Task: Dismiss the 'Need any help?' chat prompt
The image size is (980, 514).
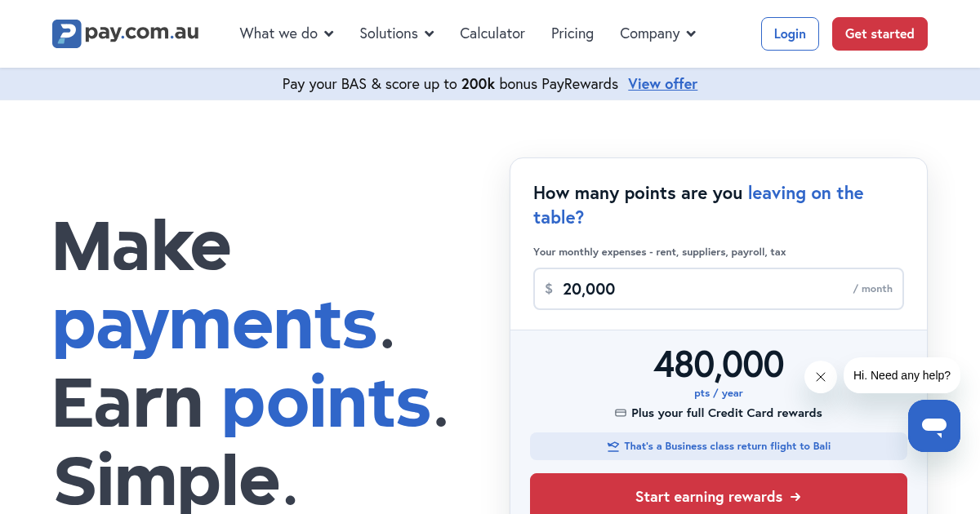Action: (820, 377)
